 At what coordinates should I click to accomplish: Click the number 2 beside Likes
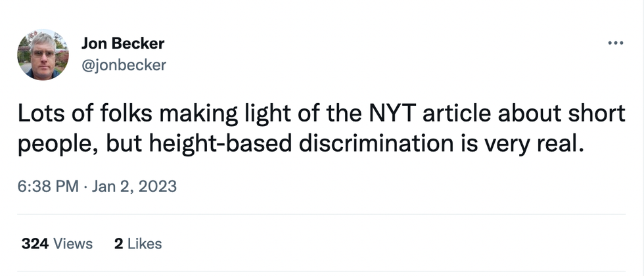[x=118, y=244]
